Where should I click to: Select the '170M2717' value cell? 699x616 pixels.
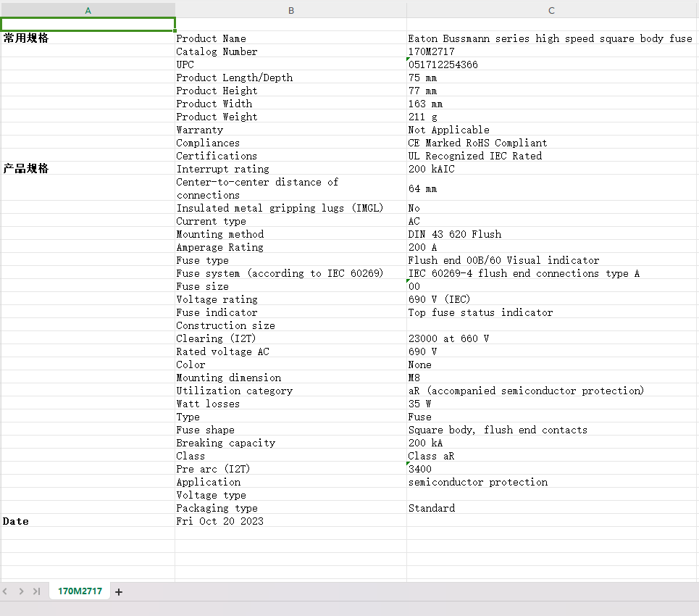[552, 51]
